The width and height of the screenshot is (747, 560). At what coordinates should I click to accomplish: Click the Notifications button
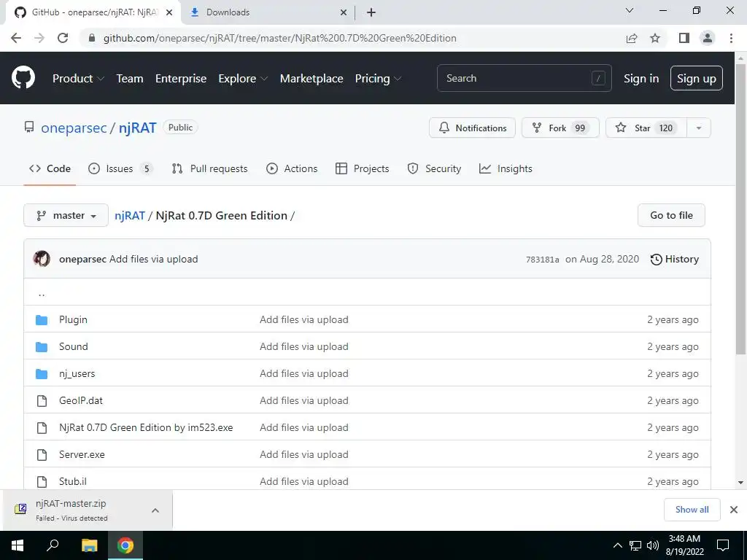[472, 128]
